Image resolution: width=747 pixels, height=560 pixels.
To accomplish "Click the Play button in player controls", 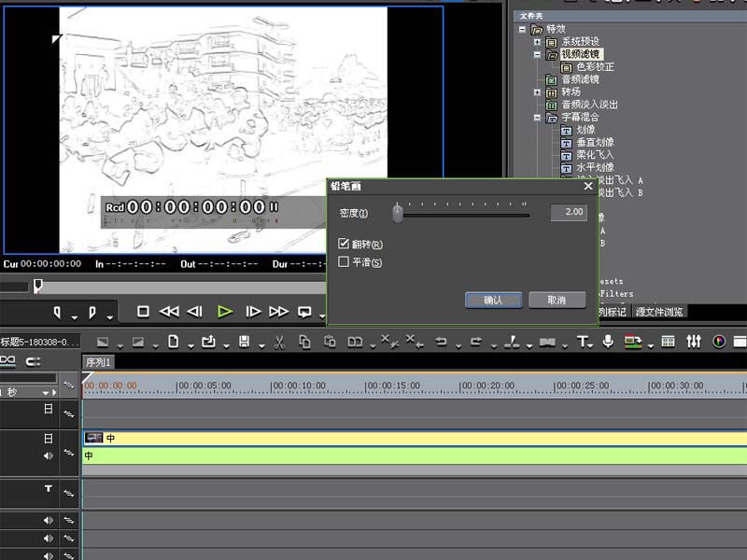I will pyautogui.click(x=224, y=312).
